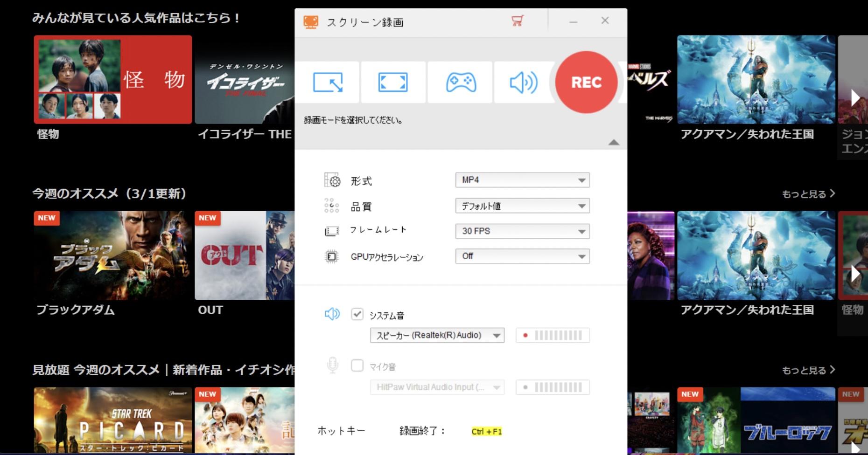
Task: Open the GPU acceleration Off dropdown
Action: [522, 256]
